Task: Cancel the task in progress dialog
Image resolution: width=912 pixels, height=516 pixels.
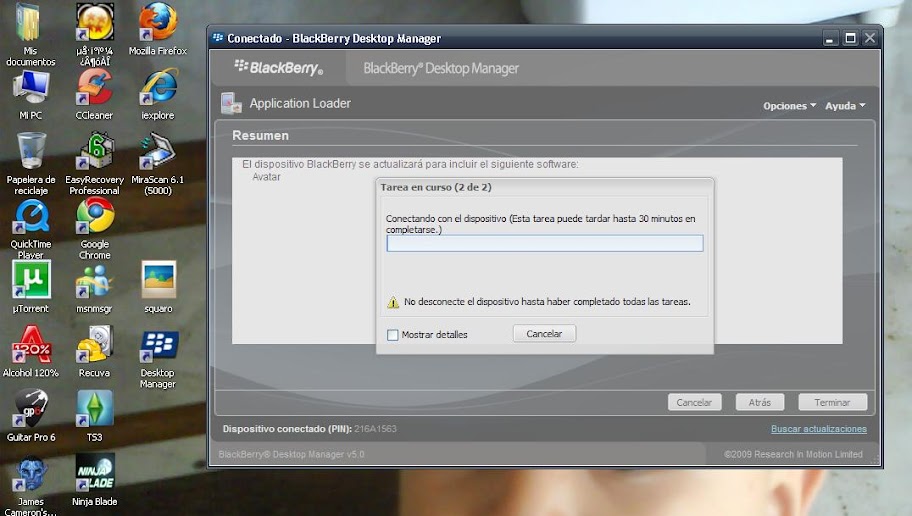Action: pyautogui.click(x=544, y=333)
